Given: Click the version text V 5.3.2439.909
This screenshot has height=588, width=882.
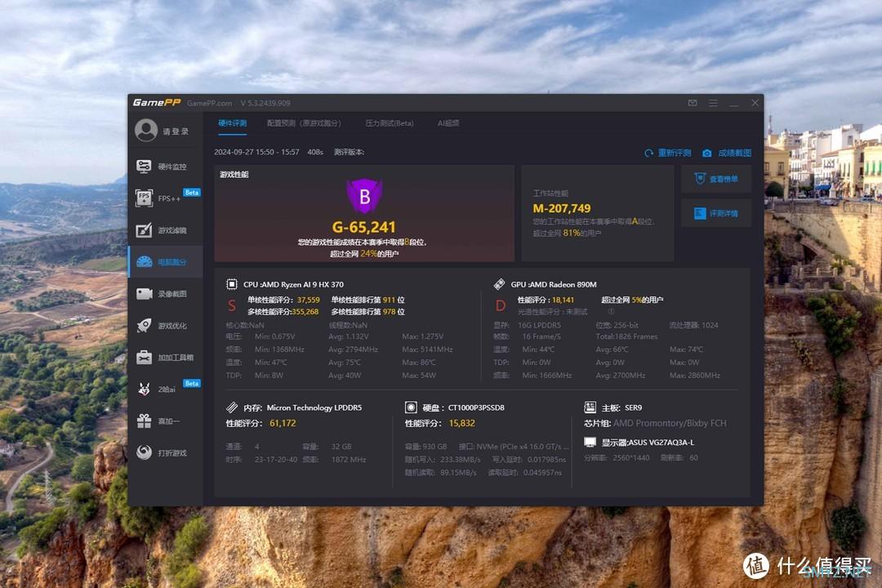Looking at the screenshot, I should coord(265,103).
